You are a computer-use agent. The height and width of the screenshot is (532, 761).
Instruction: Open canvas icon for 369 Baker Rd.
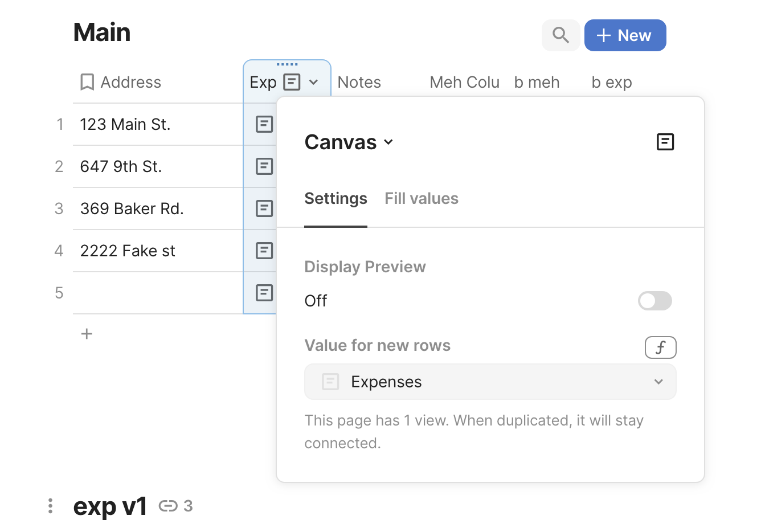pyautogui.click(x=264, y=208)
